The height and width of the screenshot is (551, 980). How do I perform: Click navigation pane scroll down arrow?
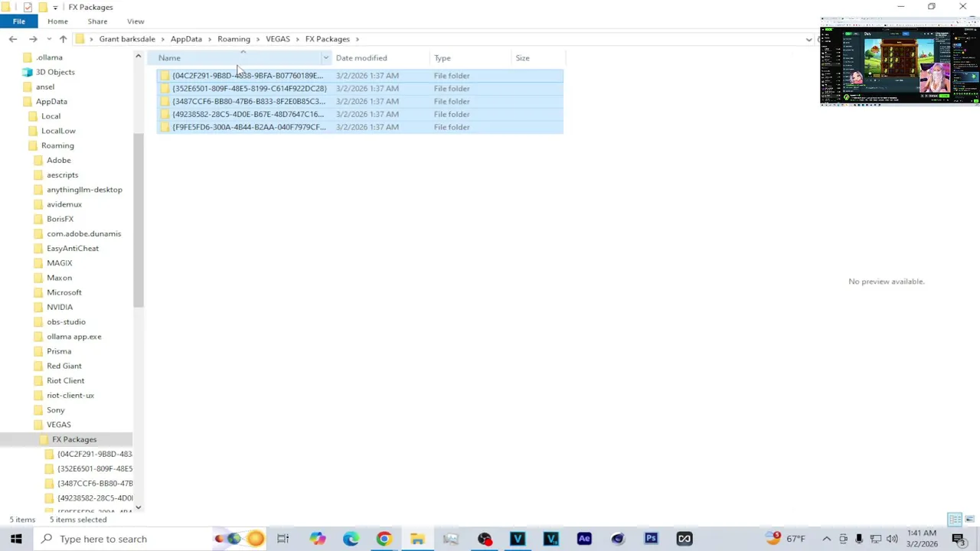138,507
